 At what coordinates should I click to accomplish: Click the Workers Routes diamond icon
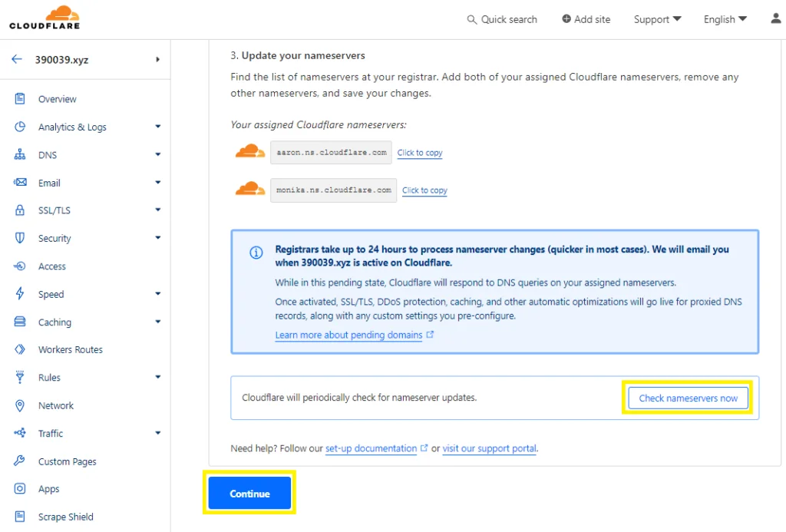click(x=19, y=349)
